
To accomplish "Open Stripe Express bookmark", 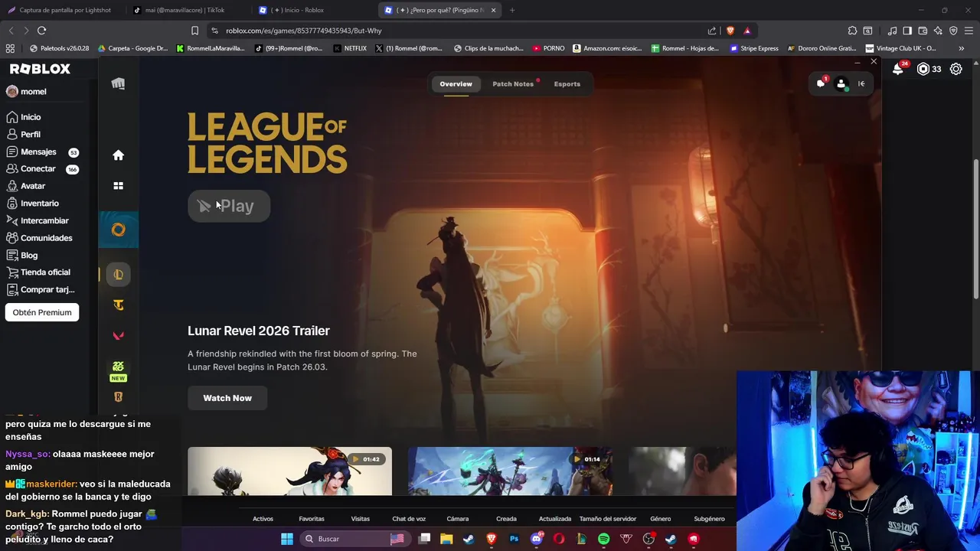I will pos(754,48).
